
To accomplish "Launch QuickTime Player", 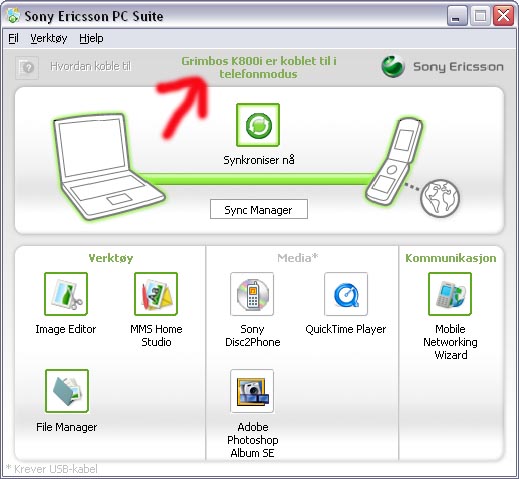I will click(x=346, y=294).
